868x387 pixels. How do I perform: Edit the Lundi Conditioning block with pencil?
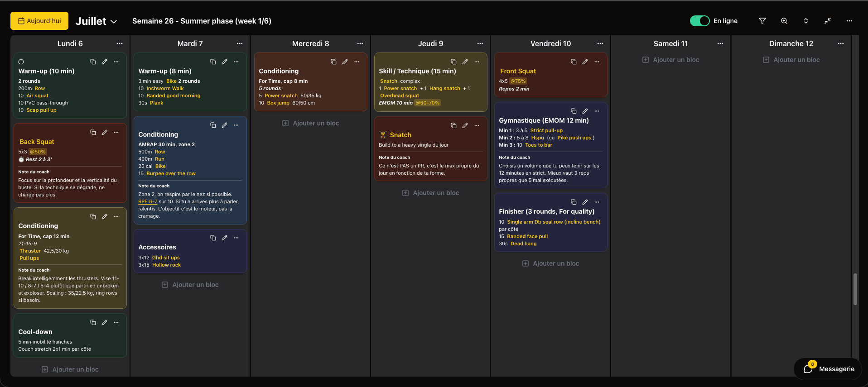105,216
